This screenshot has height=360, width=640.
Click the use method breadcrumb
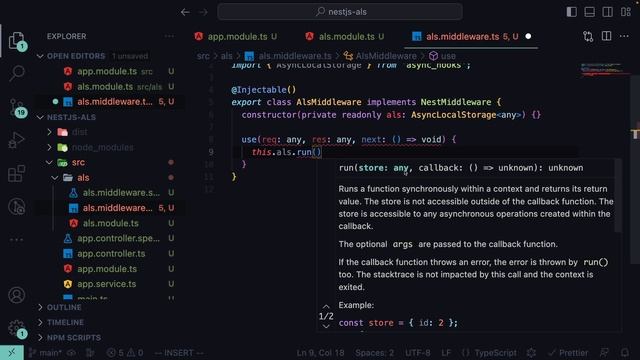click(442, 56)
